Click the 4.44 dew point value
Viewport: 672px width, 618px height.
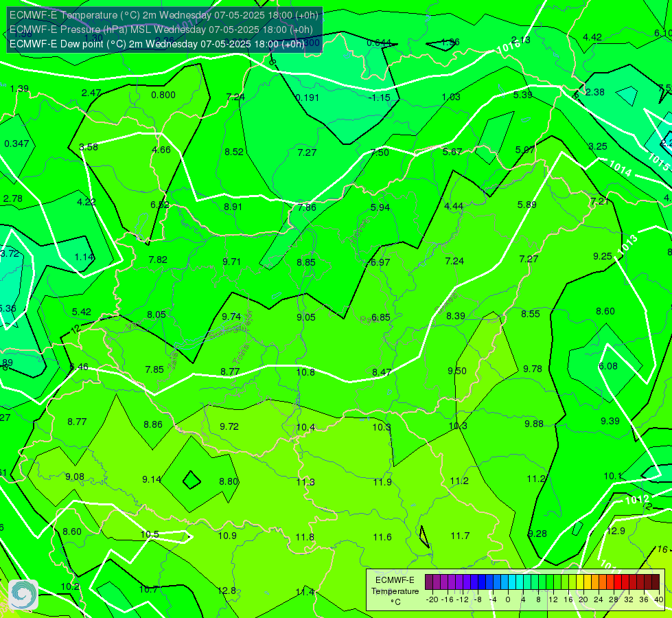(454, 206)
